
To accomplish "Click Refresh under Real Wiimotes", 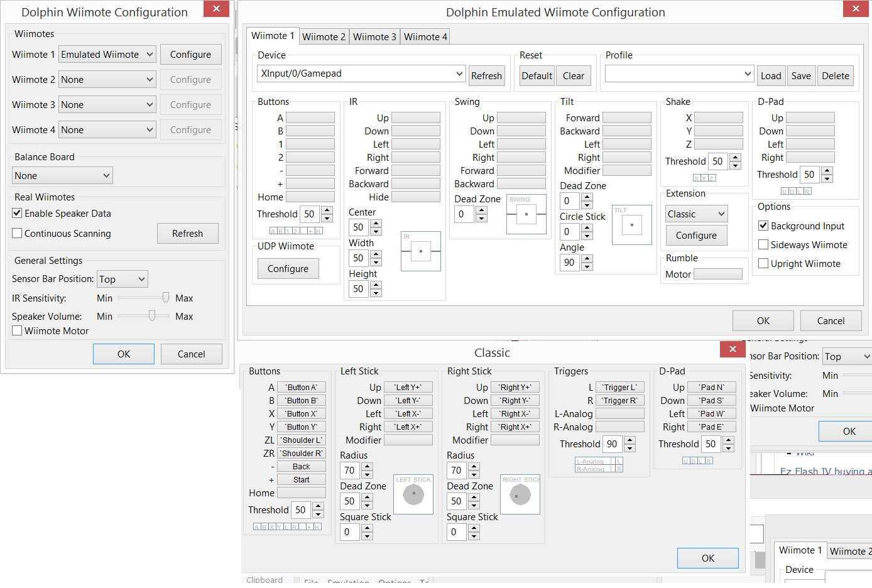I will click(x=188, y=233).
